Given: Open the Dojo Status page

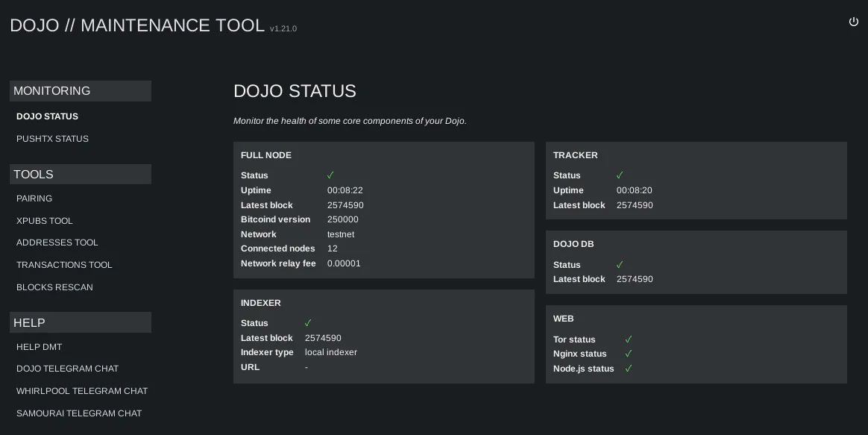Looking at the screenshot, I should click(x=47, y=116).
